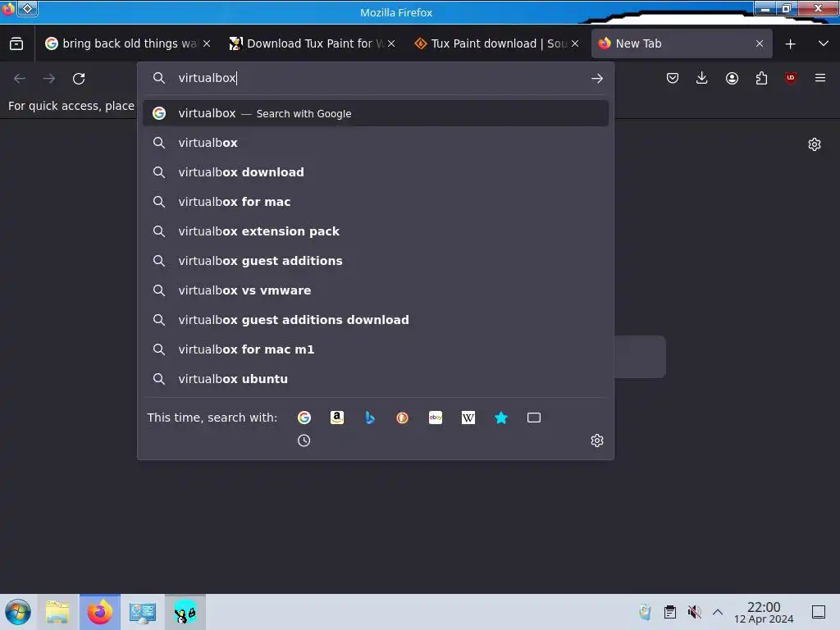Viewport: 840px width, 630px height.
Task: Choose 'virtualbox for mac' suggestion
Action: (x=376, y=202)
